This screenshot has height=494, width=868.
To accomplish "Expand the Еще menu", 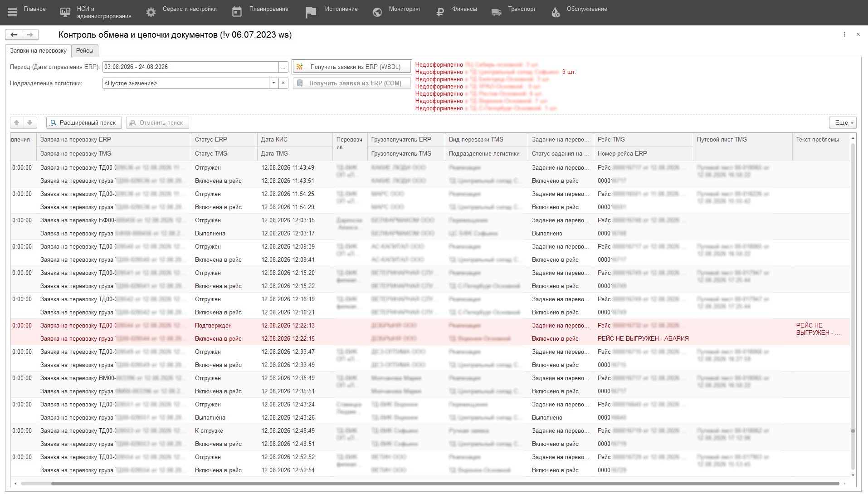I will 844,122.
